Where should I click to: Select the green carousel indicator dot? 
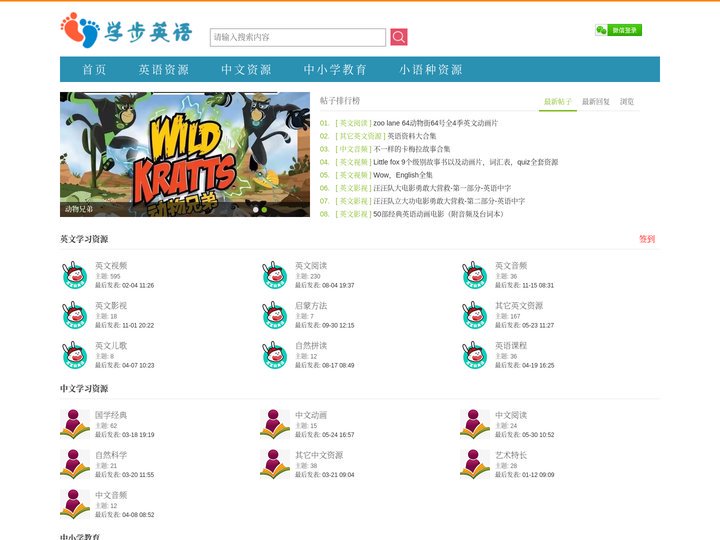(x=264, y=209)
